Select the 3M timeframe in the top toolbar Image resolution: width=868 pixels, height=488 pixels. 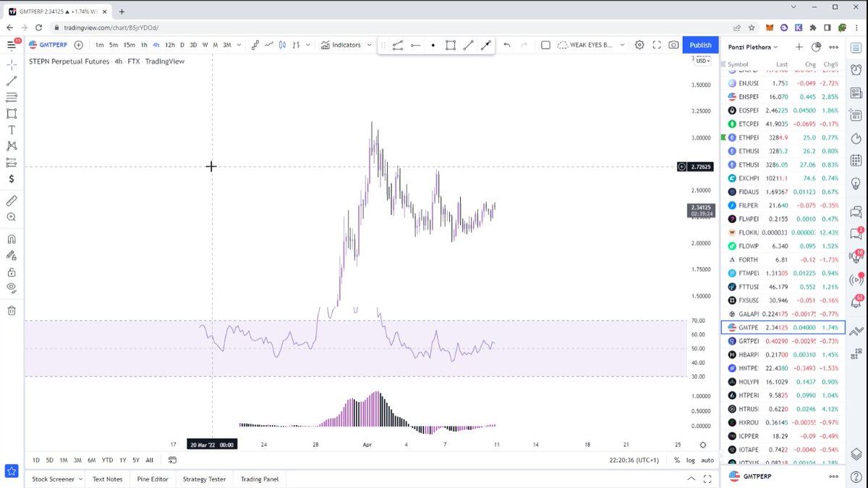coord(226,45)
